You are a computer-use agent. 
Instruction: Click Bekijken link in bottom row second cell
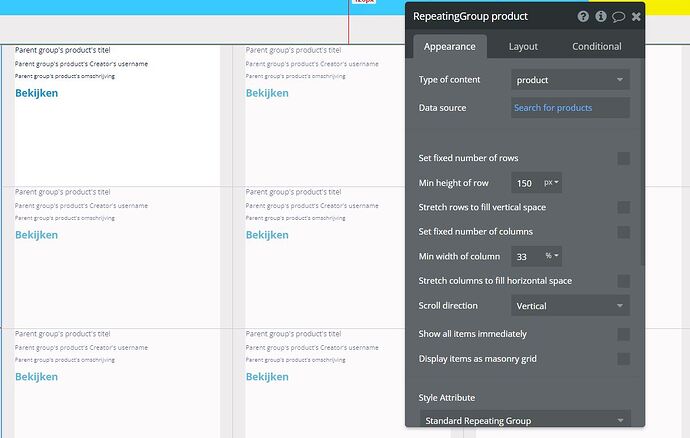[267, 377]
